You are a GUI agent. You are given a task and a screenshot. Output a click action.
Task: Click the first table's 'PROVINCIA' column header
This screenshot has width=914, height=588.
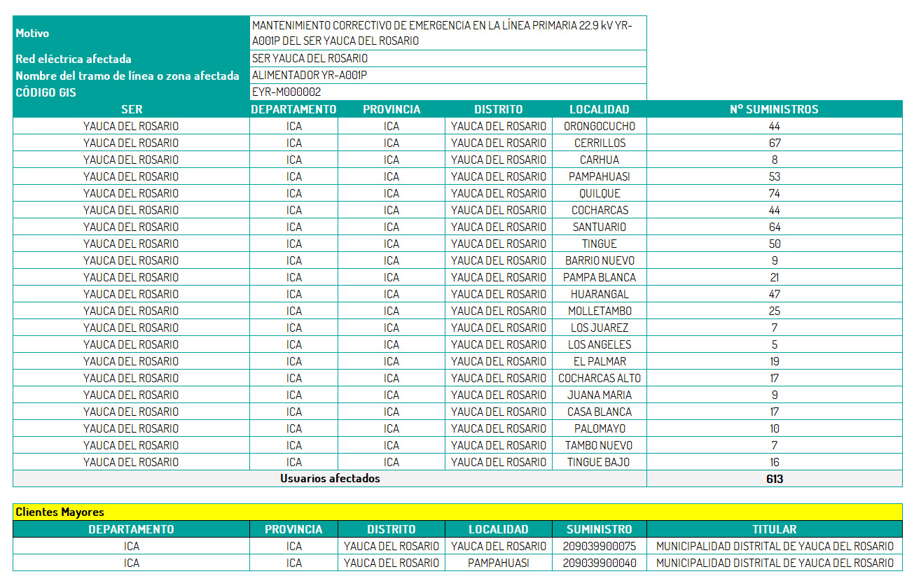click(x=391, y=109)
